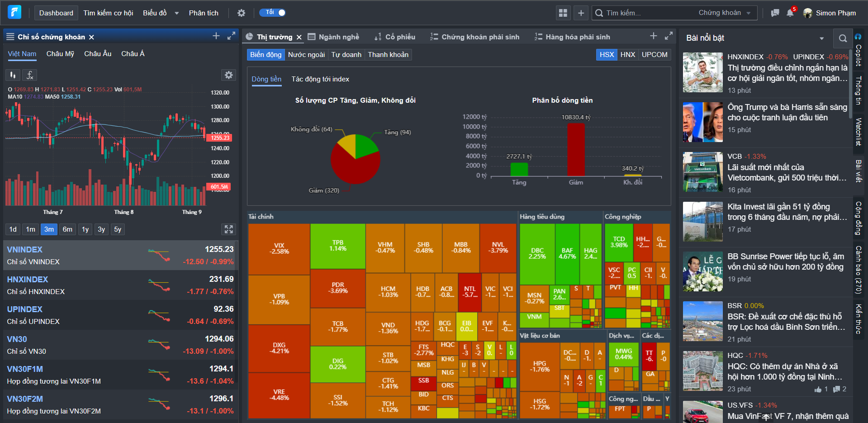Open the Cảnh báo (270) sidebar tab

858,270
